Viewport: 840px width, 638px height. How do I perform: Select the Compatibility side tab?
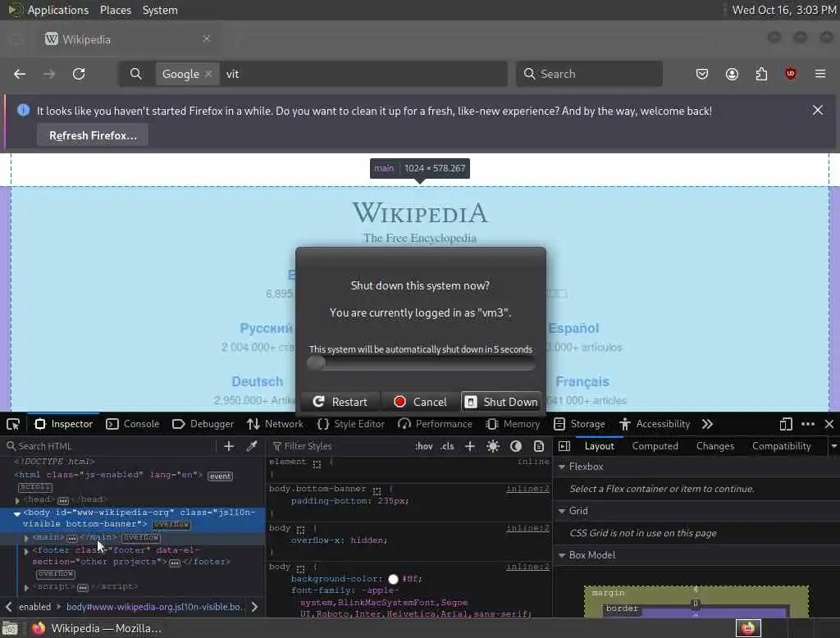pos(781,445)
